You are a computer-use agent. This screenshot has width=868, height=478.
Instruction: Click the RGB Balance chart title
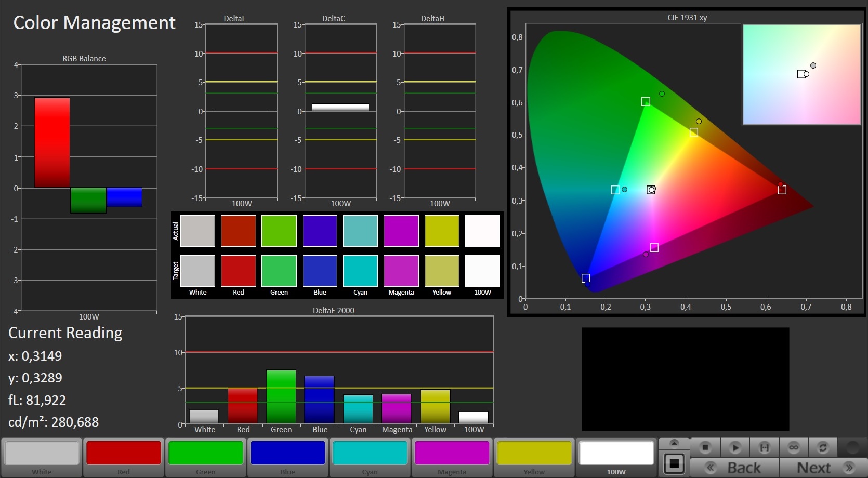(84, 58)
